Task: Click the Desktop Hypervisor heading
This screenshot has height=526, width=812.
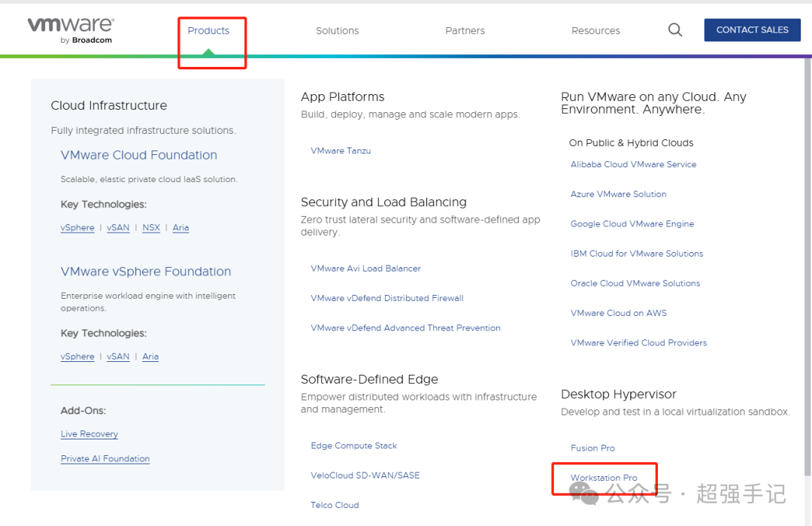Action: point(618,394)
